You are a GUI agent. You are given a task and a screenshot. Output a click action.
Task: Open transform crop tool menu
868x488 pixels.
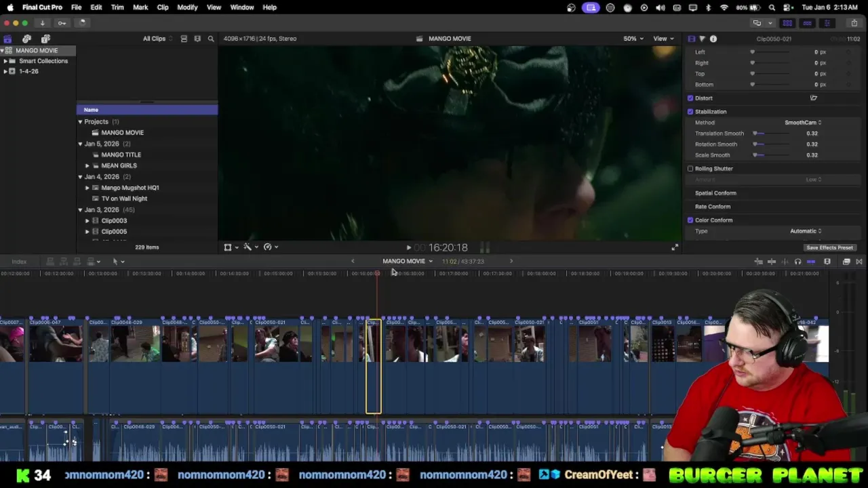click(231, 247)
